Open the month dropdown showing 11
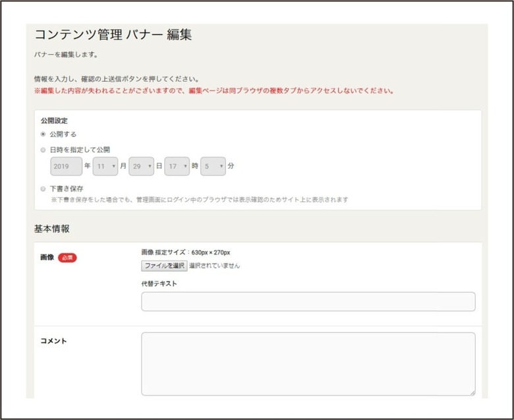This screenshot has width=514, height=420. (x=105, y=166)
